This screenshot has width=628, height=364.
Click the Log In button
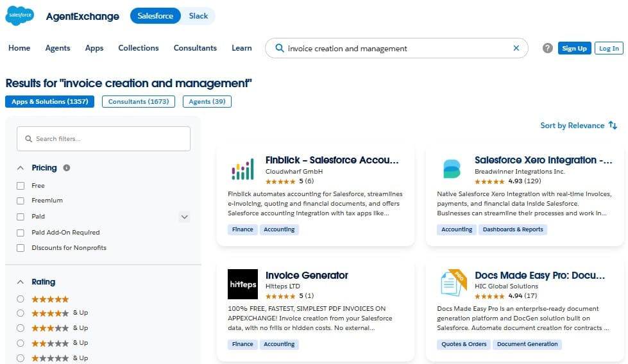609,48
